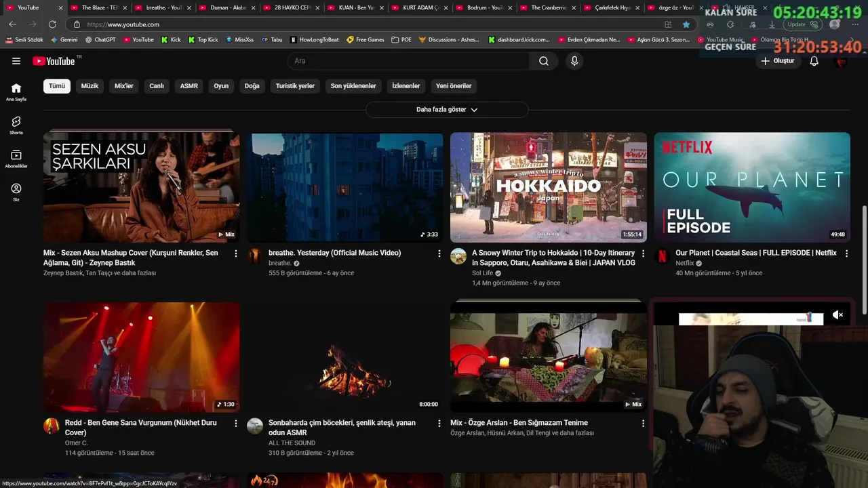Click the Ara search input field

point(410,61)
